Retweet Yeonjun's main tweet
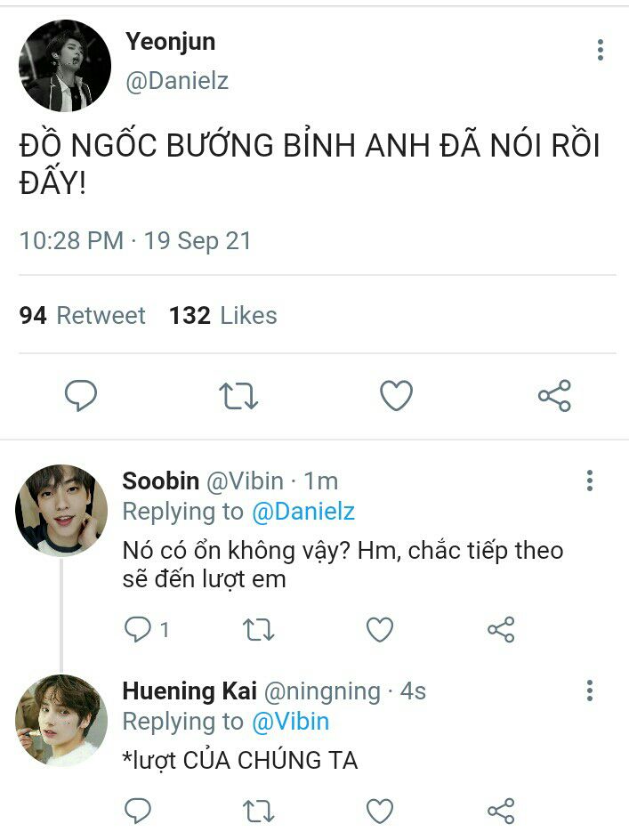The height and width of the screenshot is (840, 629). coord(238,395)
